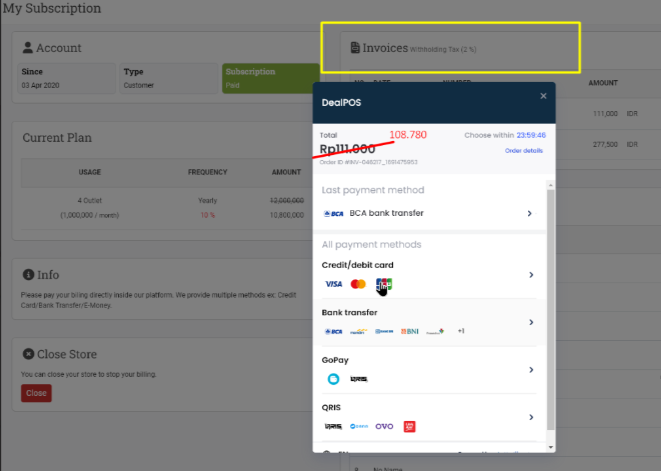Click the payment list scrollbar down arrow
Image resolution: width=661 pixels, height=471 pixels.
point(551,447)
